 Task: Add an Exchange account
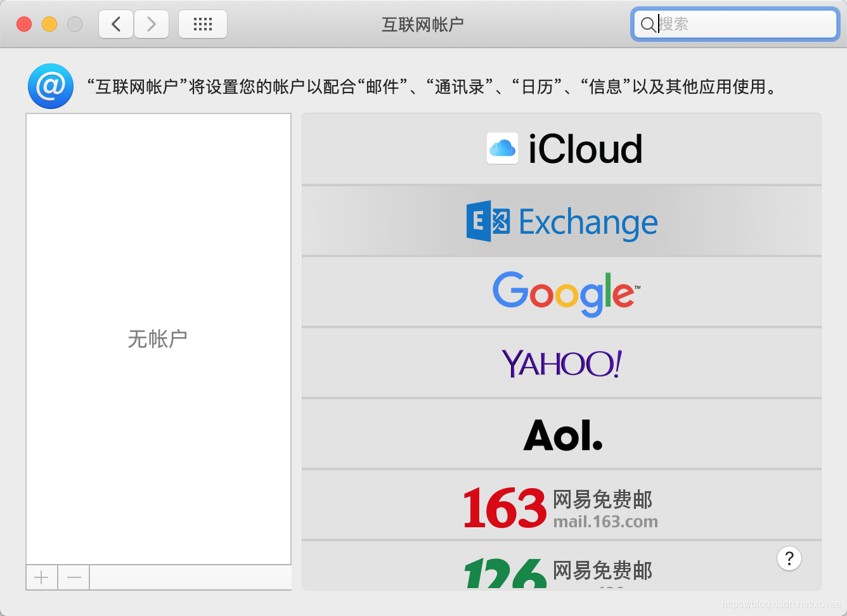coord(562,221)
